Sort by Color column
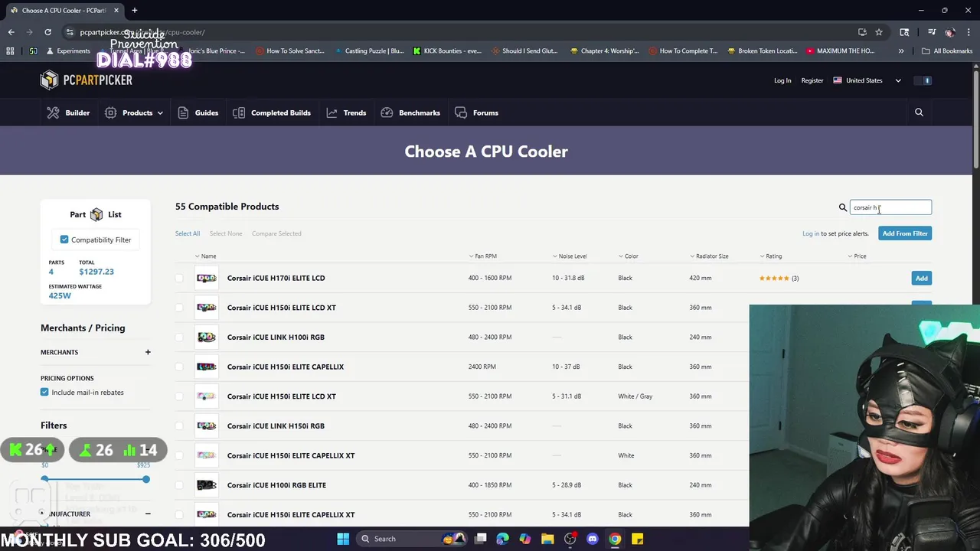This screenshot has height=551, width=980. click(x=628, y=256)
